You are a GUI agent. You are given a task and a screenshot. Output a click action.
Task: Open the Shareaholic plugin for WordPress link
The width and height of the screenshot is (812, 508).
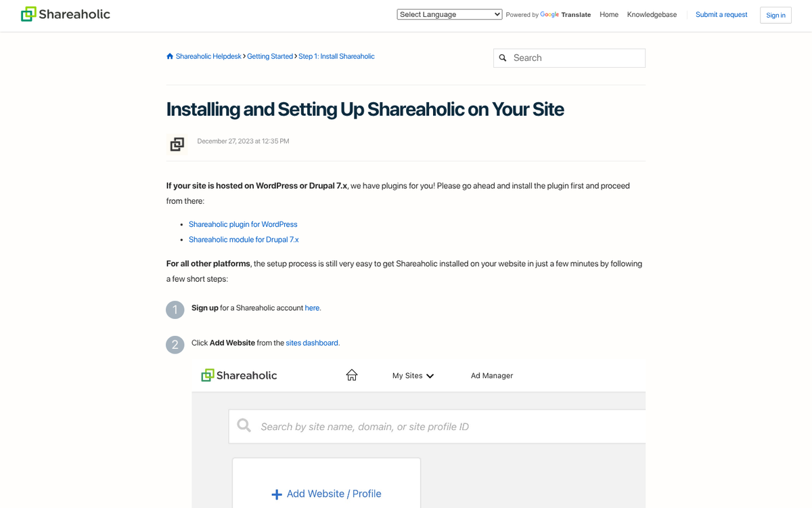tap(243, 224)
